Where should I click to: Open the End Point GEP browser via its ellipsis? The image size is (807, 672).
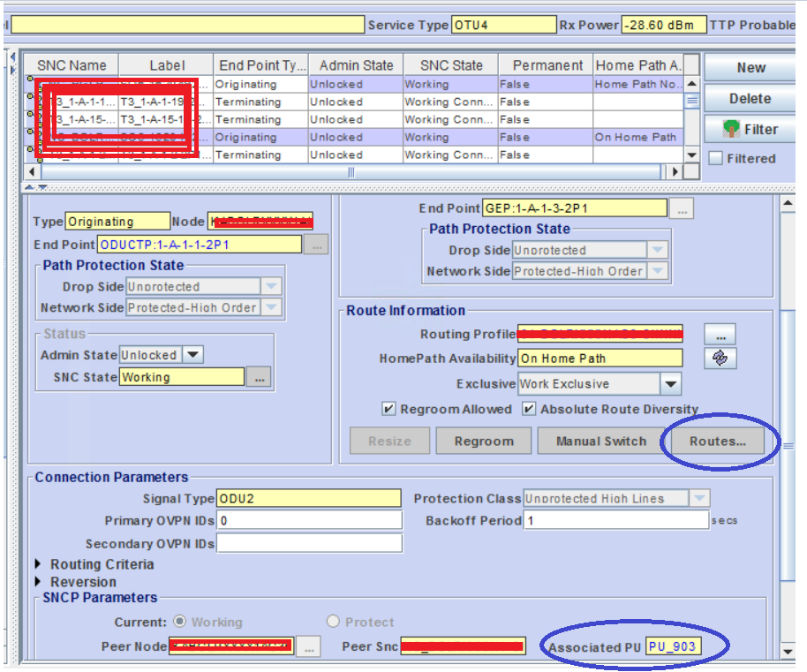coord(682,208)
